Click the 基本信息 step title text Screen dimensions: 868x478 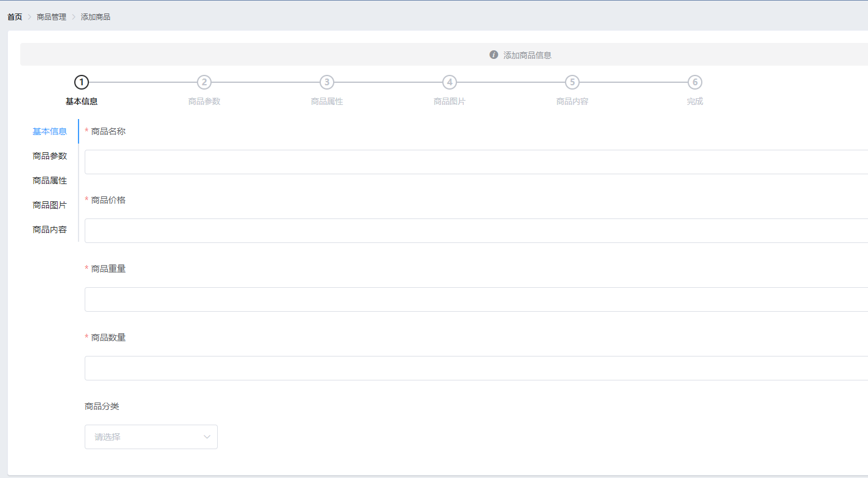(82, 101)
